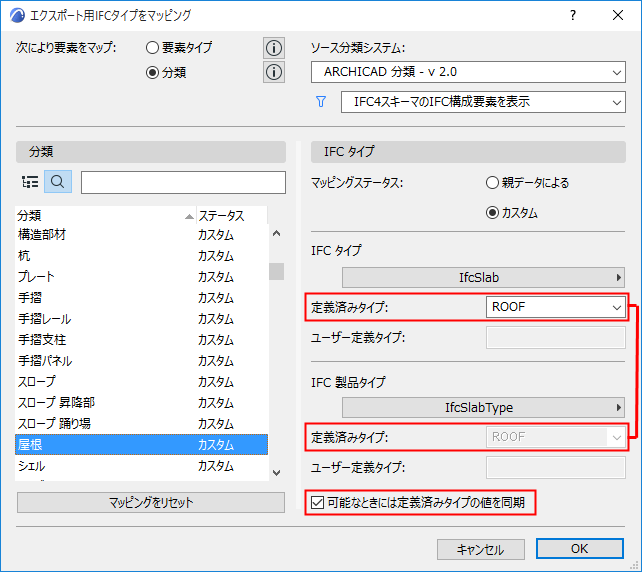Select スロープ 踊り場 row
The height and width of the screenshot is (572, 642).
pos(141,423)
